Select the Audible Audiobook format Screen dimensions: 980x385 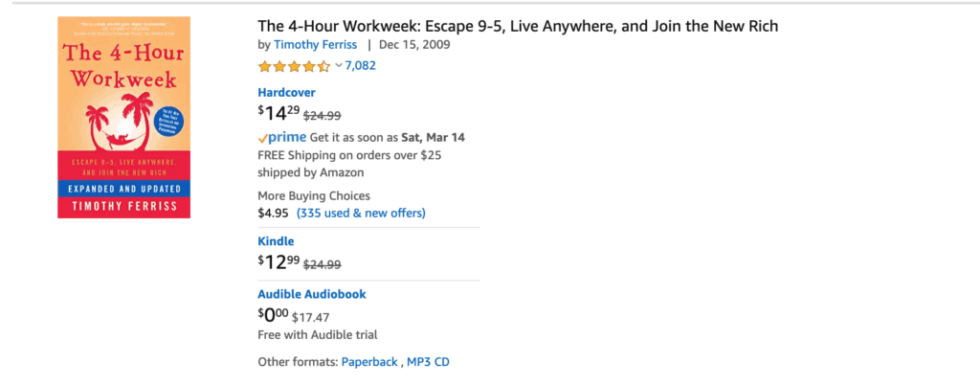point(311,294)
